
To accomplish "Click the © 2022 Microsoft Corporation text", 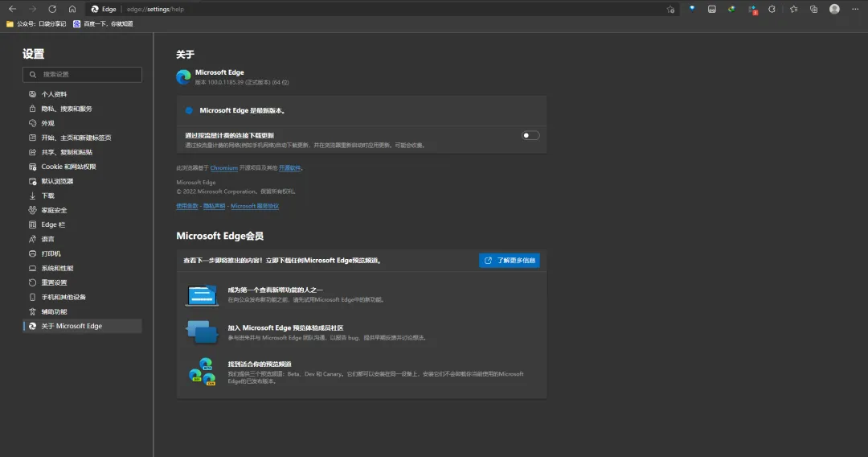I will pos(237,191).
